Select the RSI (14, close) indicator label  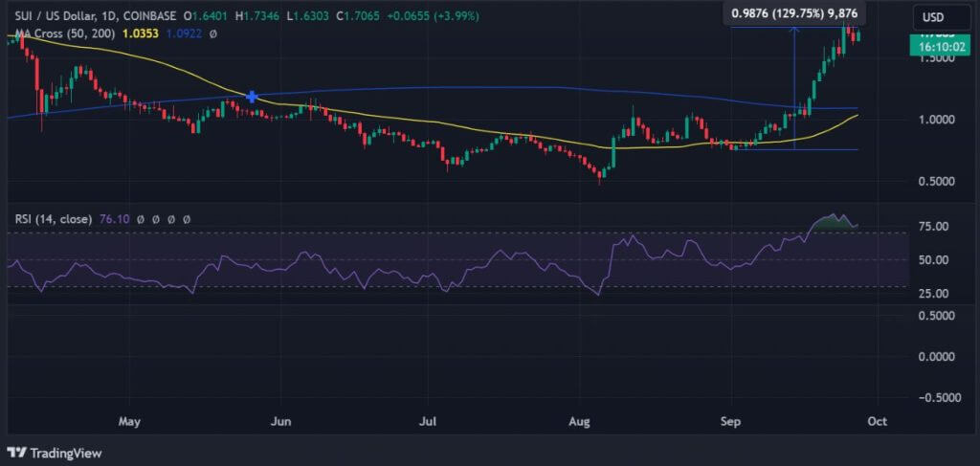tap(54, 219)
